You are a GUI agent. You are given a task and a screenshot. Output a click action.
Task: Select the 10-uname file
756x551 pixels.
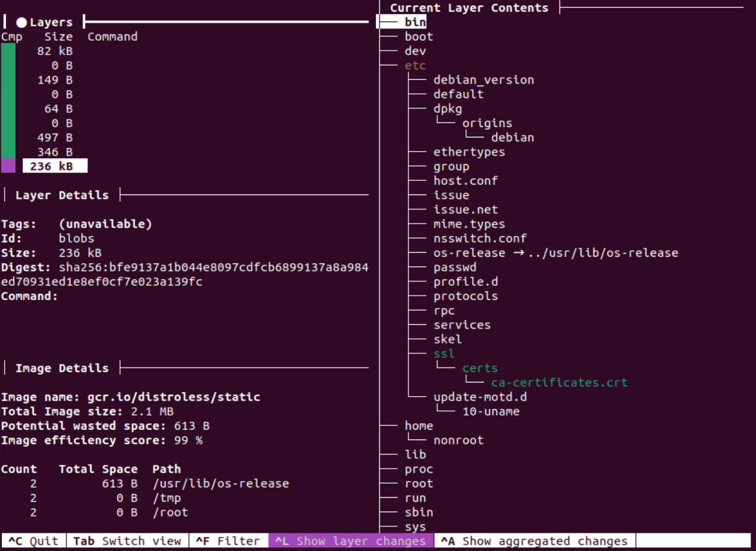pos(490,412)
